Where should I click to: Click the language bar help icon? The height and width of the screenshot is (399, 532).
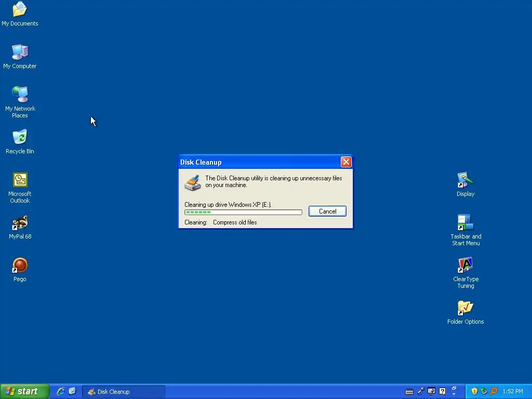click(443, 391)
